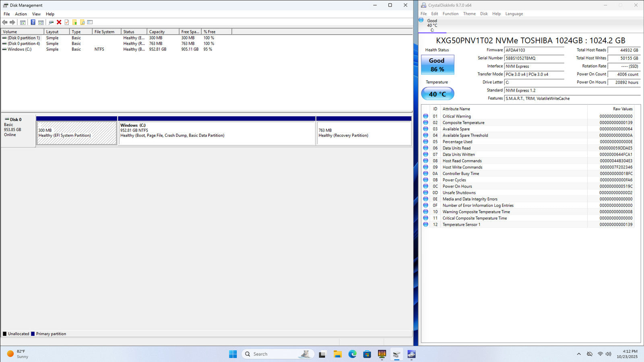Click the Back arrow in Disk Management toolbar

coord(5,23)
